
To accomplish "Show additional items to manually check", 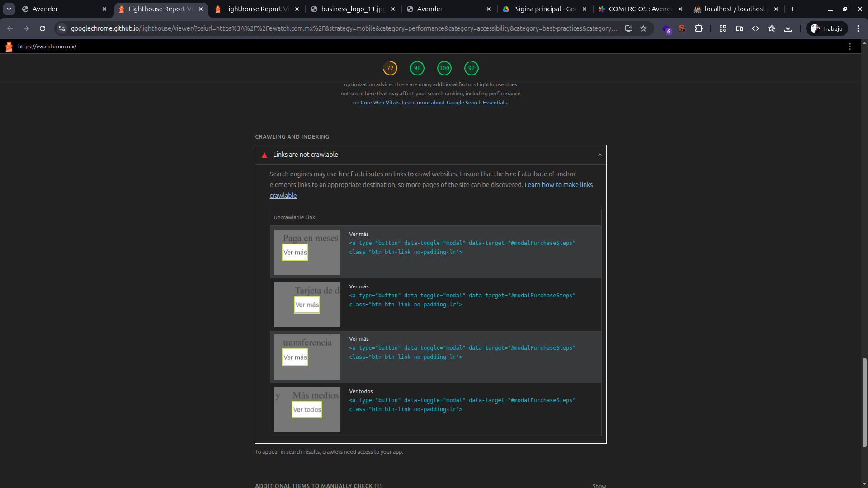I will 599,486.
